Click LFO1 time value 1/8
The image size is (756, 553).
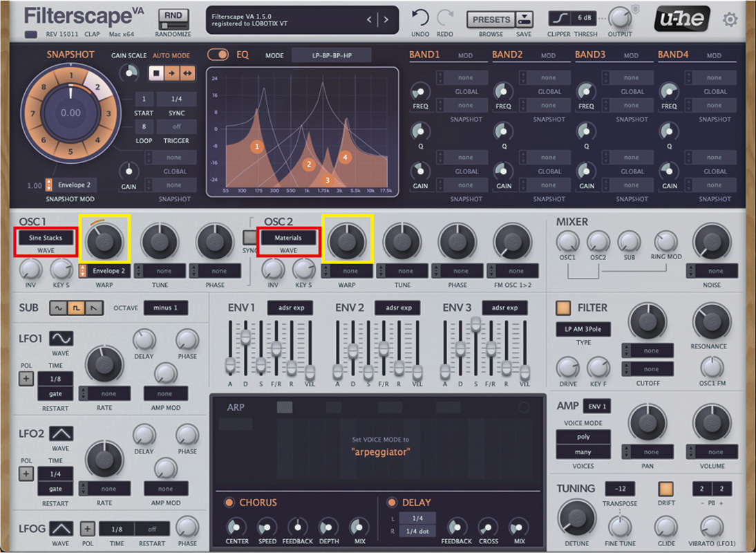55,379
